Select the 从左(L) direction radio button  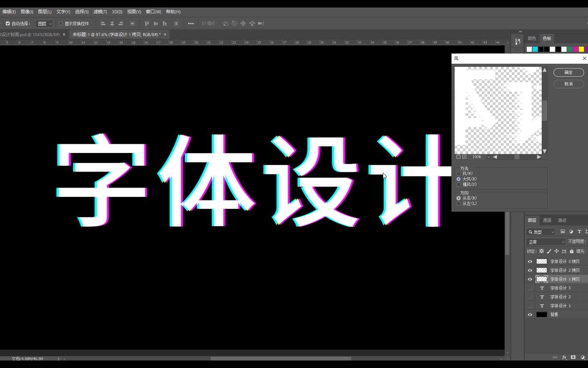click(459, 204)
